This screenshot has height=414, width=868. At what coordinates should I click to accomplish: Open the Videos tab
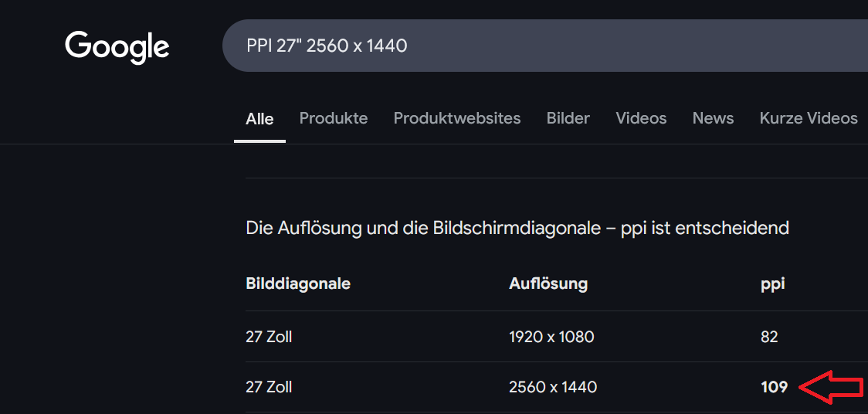click(641, 118)
